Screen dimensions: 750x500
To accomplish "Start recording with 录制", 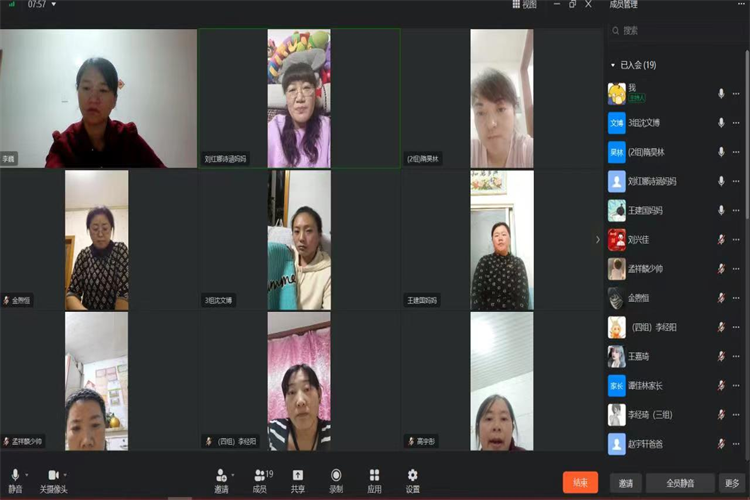I will [x=336, y=480].
